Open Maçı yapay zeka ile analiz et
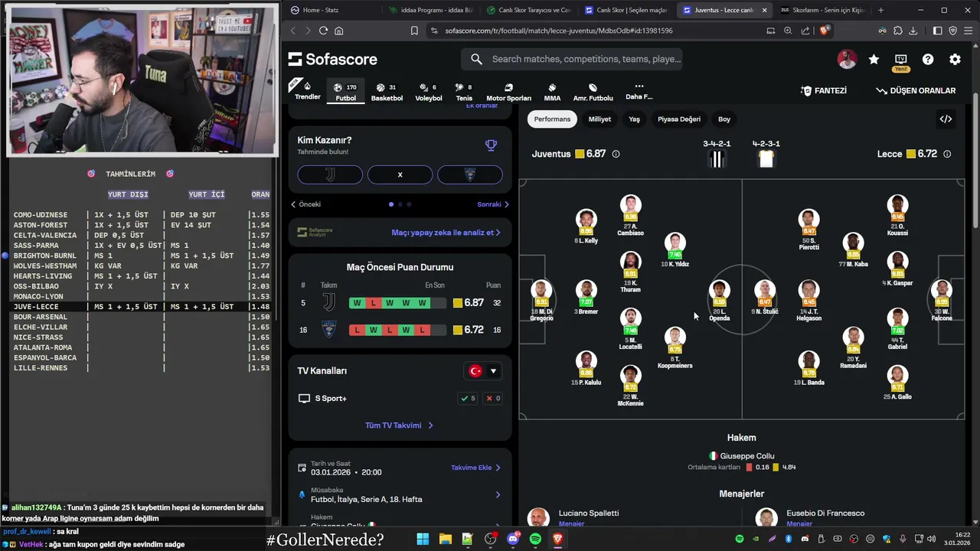Screen dimensions: 980x551 pyautogui.click(x=446, y=232)
